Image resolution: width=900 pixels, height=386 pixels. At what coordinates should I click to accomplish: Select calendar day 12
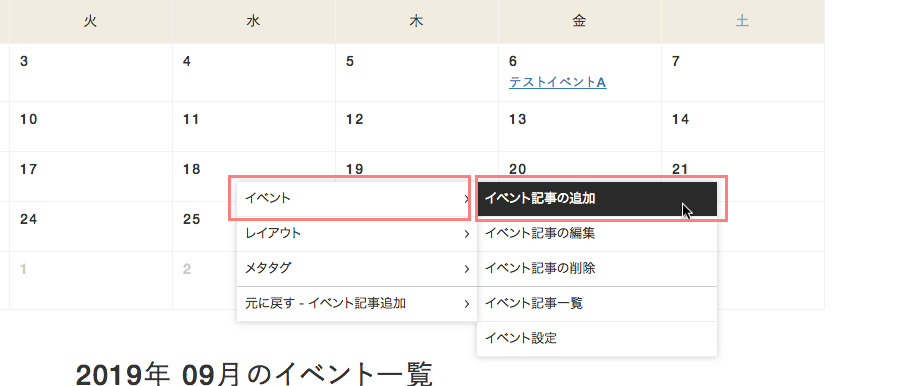pyautogui.click(x=354, y=119)
